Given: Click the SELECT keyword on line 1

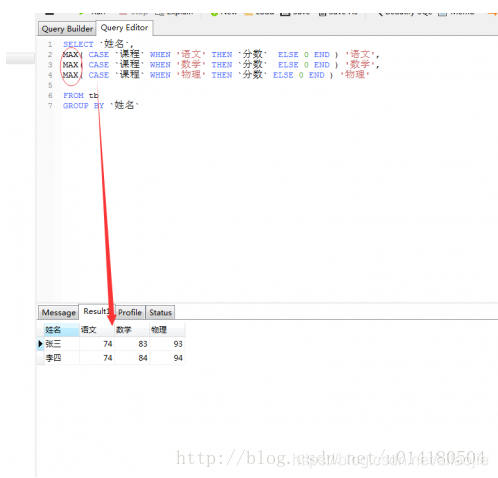Looking at the screenshot, I should pos(78,44).
